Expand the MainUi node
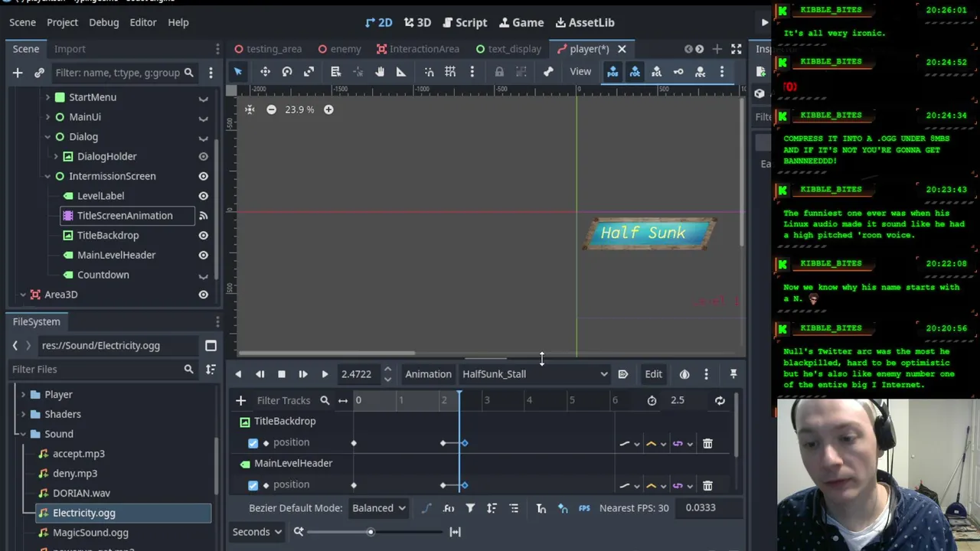980x551 pixels. point(47,117)
